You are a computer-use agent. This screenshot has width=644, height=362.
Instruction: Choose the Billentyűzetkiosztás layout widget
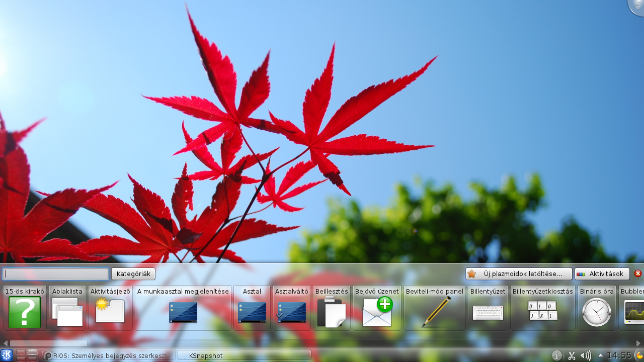543,308
